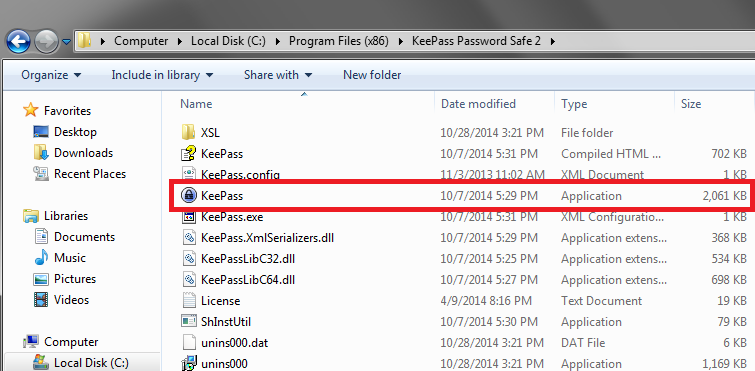Sort files by Date modified column

[478, 104]
